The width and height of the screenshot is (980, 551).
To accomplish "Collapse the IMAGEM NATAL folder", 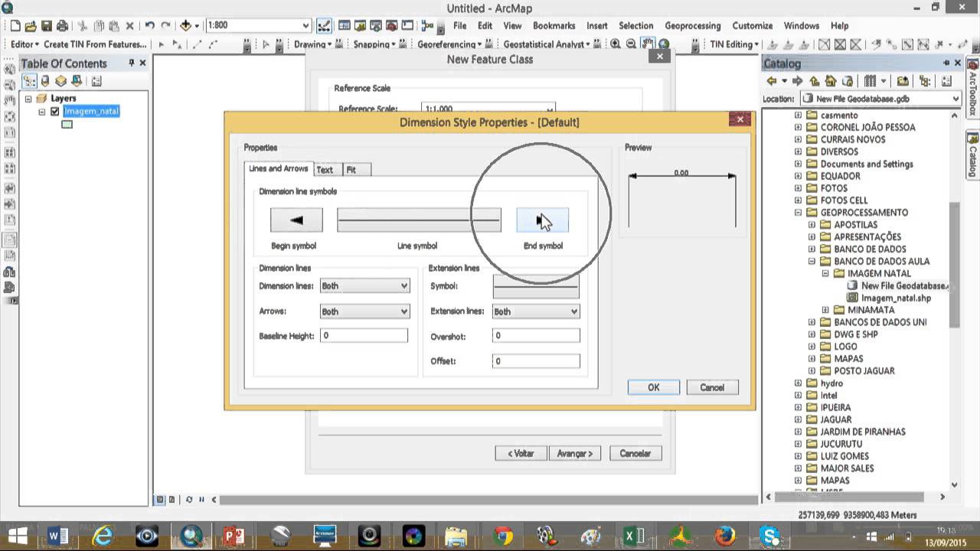I will coord(825,273).
